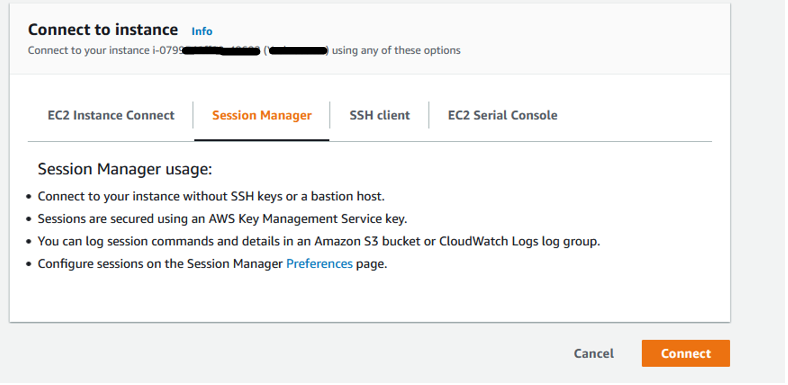
Task: Cancel the connect dialog
Action: pyautogui.click(x=594, y=353)
